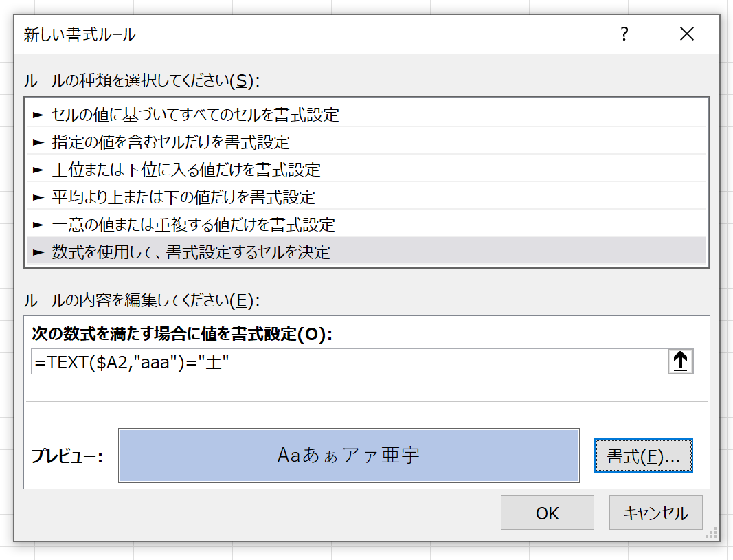Click the dialog resize grip at bottom corner
Image resolution: width=733 pixels, height=560 pixels.
click(712, 533)
